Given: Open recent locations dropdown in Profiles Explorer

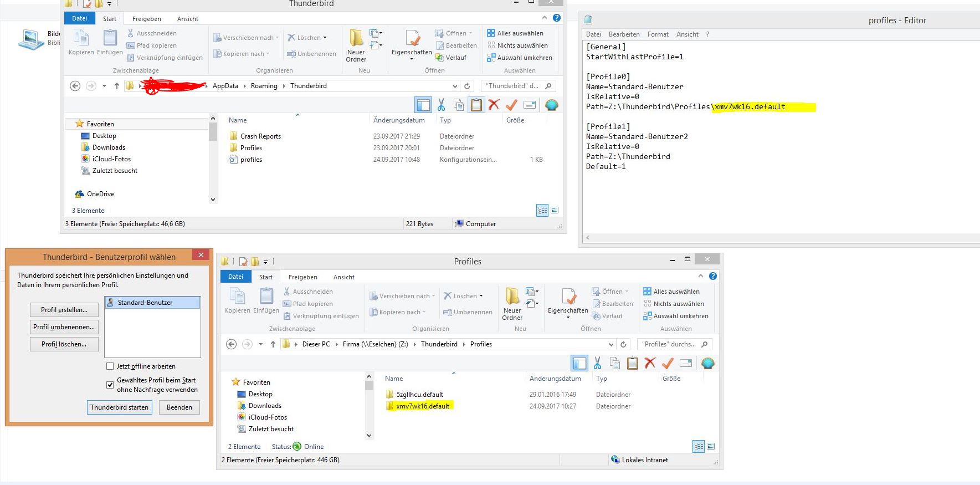Looking at the screenshot, I should (x=260, y=344).
